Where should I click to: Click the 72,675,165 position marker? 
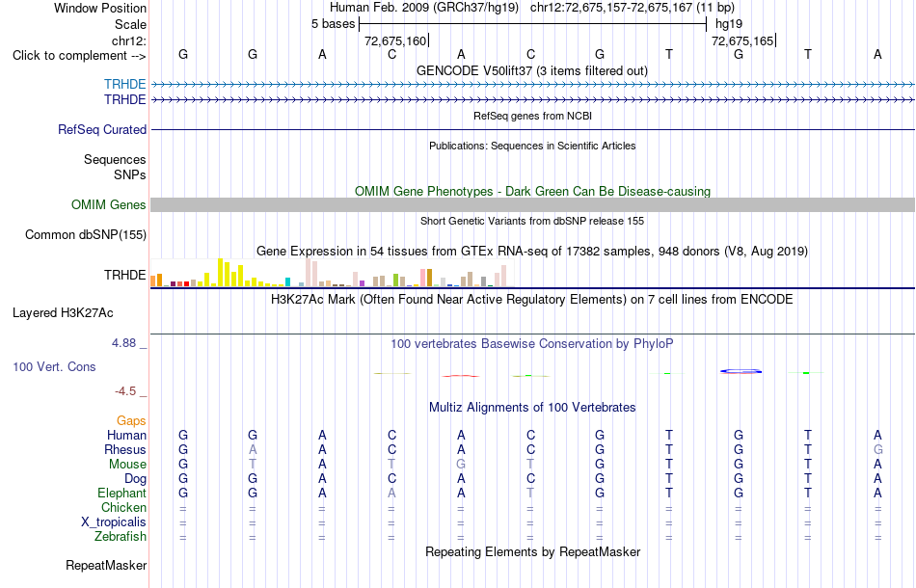click(x=742, y=40)
